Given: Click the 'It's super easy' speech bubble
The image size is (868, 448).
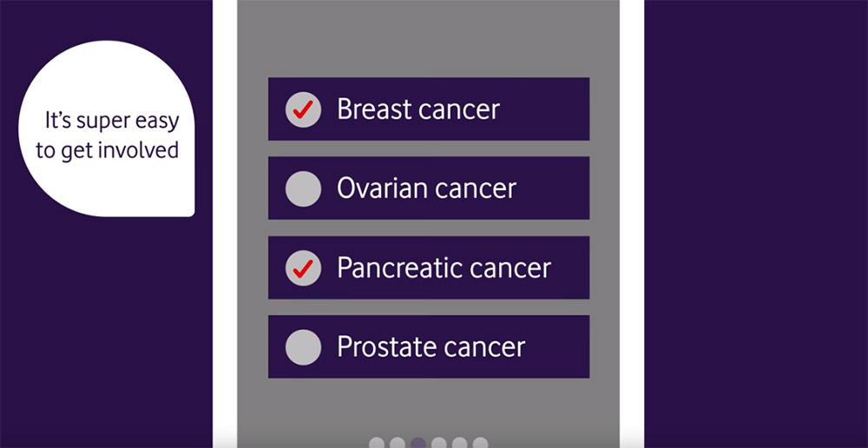Looking at the screenshot, I should [106, 120].
